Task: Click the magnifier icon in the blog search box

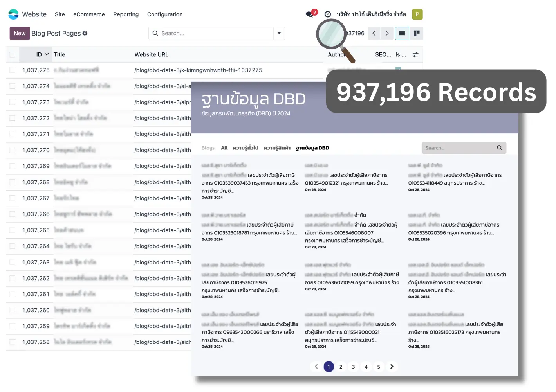Action: [500, 148]
